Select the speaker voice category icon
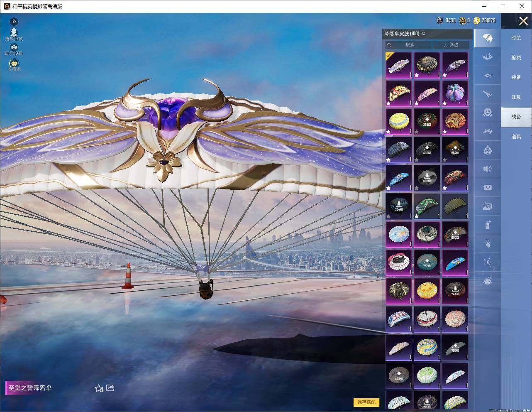 pos(487,169)
